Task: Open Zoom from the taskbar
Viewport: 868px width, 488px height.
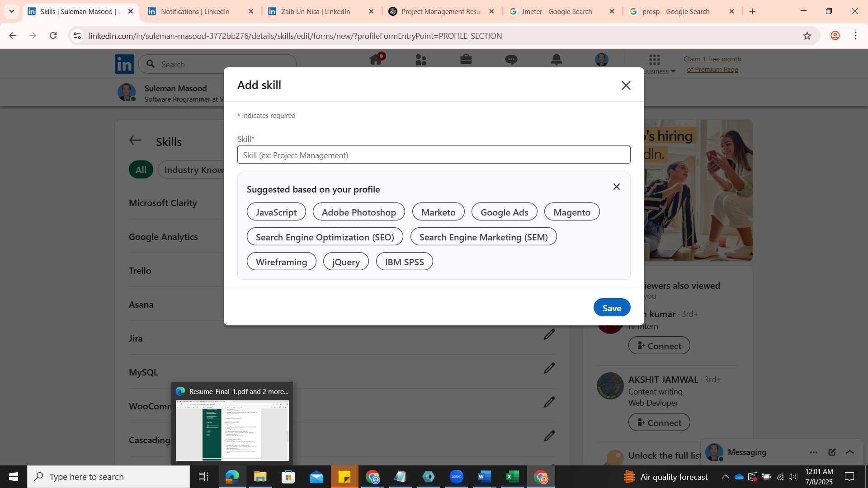Action: 456,477
